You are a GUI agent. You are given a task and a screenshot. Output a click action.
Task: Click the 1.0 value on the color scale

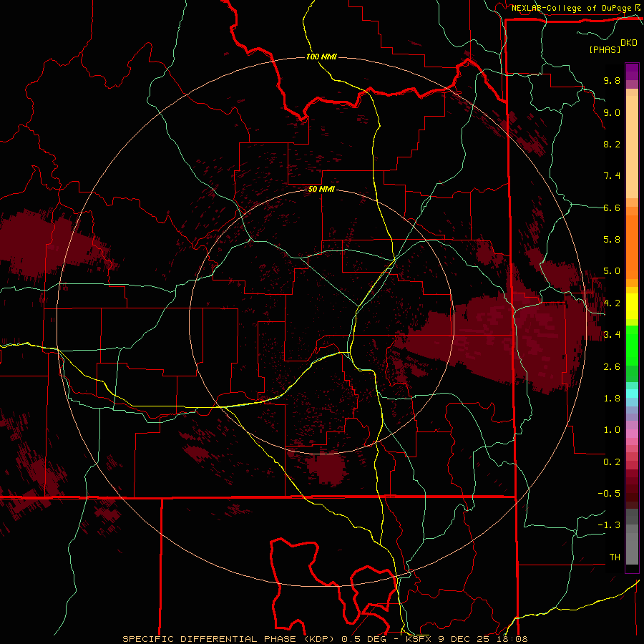[612, 430]
